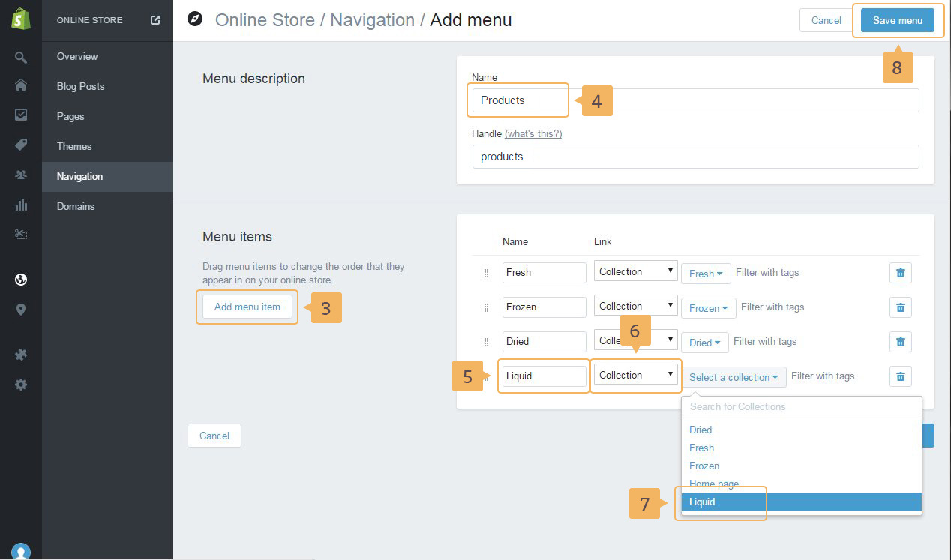Viewport: 951px width, 560px height.
Task: Open search via magnifier sidebar icon
Action: click(x=21, y=58)
